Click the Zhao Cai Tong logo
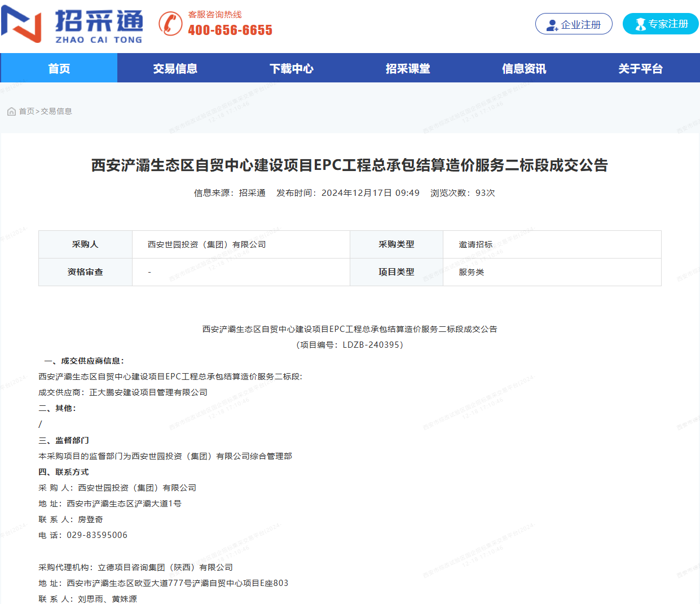Image resolution: width=700 pixels, height=604 pixels. click(x=72, y=26)
